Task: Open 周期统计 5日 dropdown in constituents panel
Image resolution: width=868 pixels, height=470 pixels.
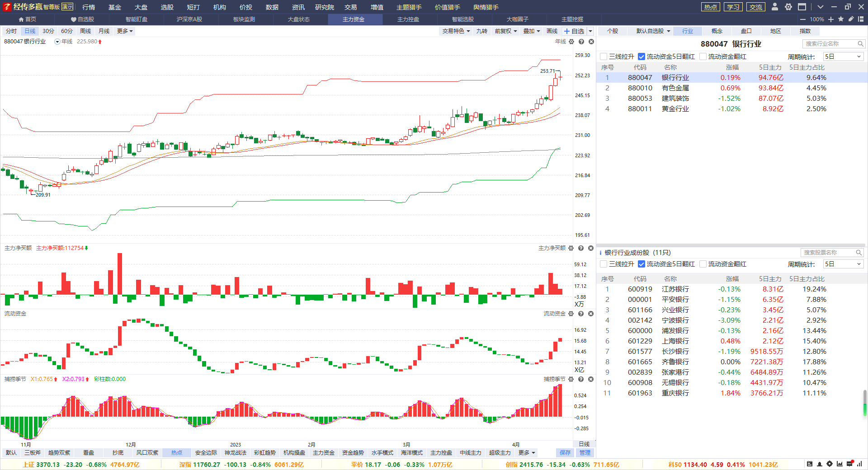Action: point(843,264)
